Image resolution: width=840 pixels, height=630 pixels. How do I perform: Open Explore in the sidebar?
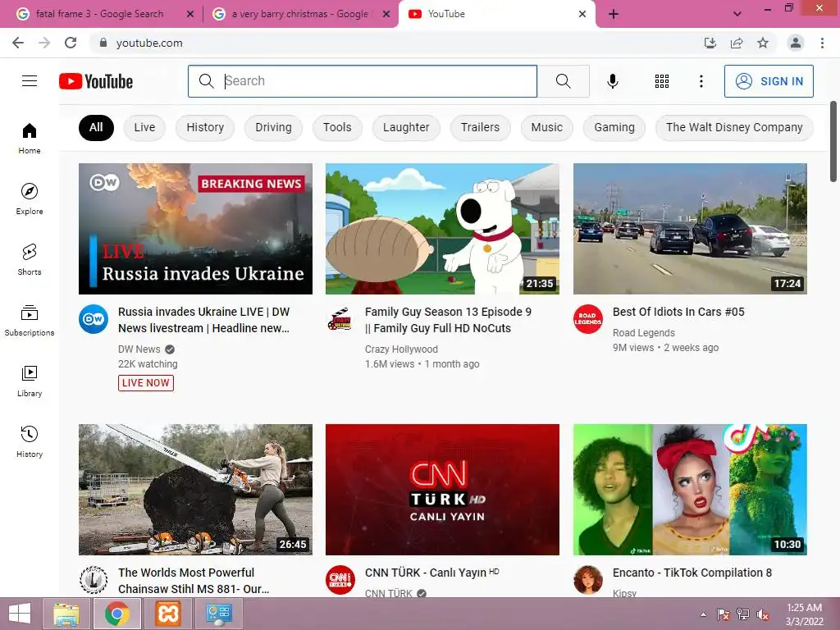click(x=30, y=199)
